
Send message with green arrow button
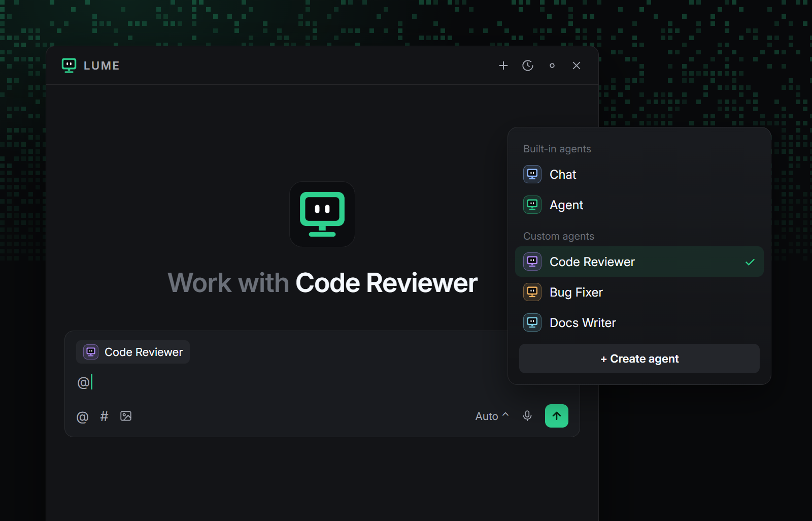point(557,416)
